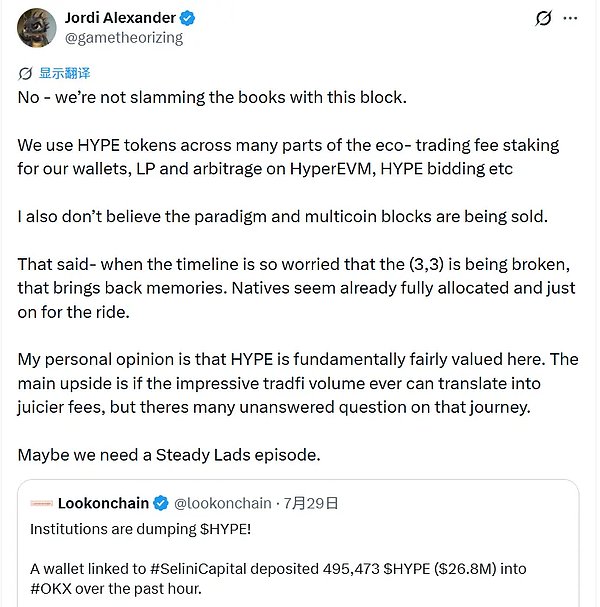This screenshot has width=600, height=607.
Task: Click the main tweet text about HYPE valuation
Action: 298,383
